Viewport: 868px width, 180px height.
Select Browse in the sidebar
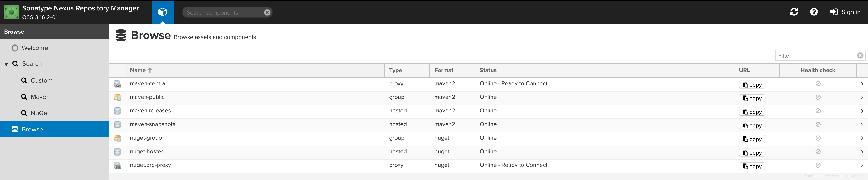[x=55, y=129]
